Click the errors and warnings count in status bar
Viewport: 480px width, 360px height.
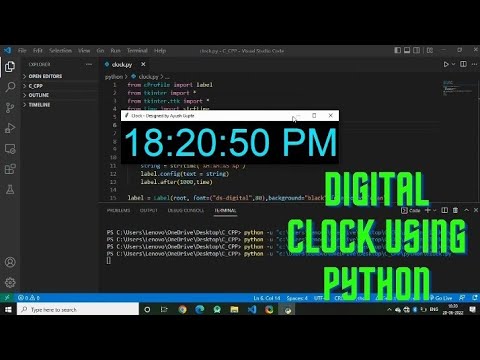29,298
